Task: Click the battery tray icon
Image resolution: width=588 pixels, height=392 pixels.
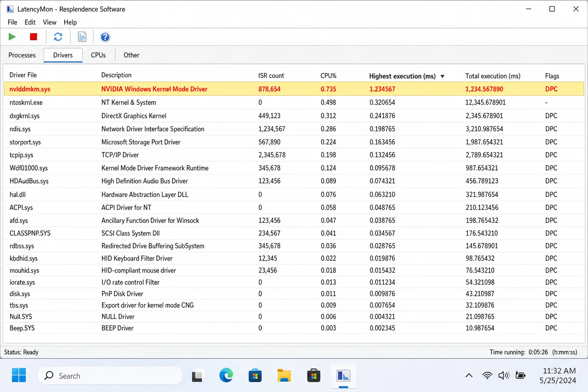Action: tap(521, 375)
